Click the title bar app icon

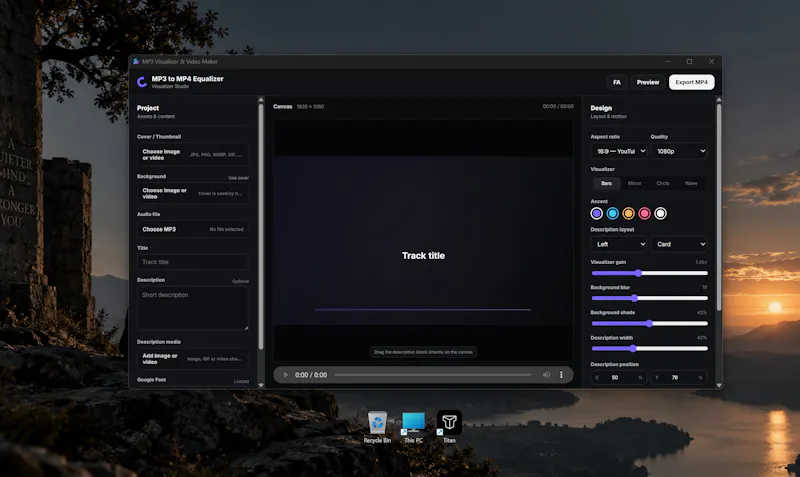pos(136,61)
